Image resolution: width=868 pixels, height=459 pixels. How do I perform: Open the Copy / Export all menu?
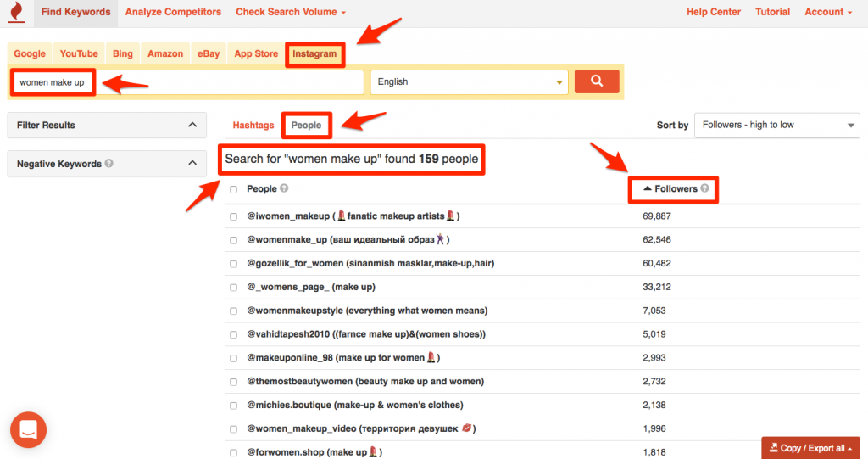point(810,448)
